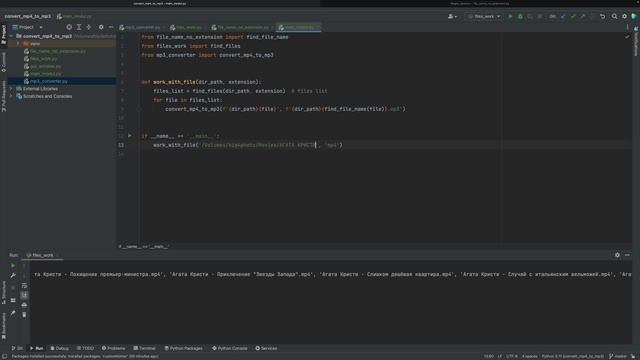Click the stop square in Run panel

pyautogui.click(x=13, y=288)
